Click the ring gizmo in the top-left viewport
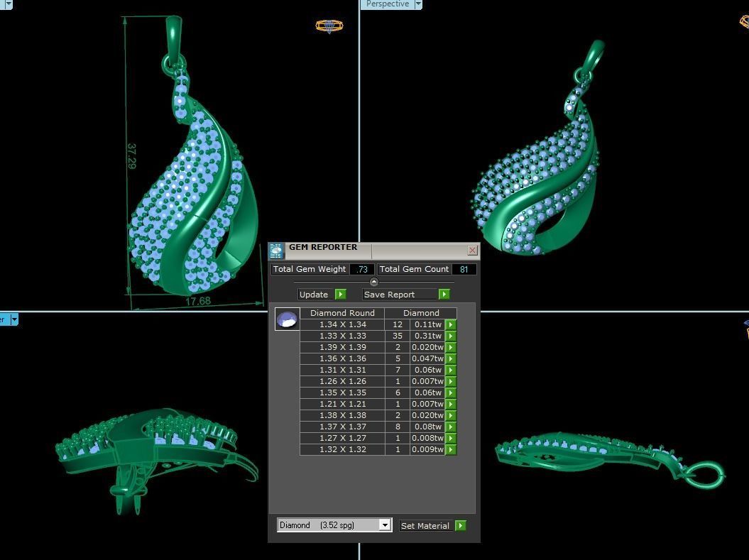Image resolution: width=749 pixels, height=560 pixels. click(x=329, y=25)
